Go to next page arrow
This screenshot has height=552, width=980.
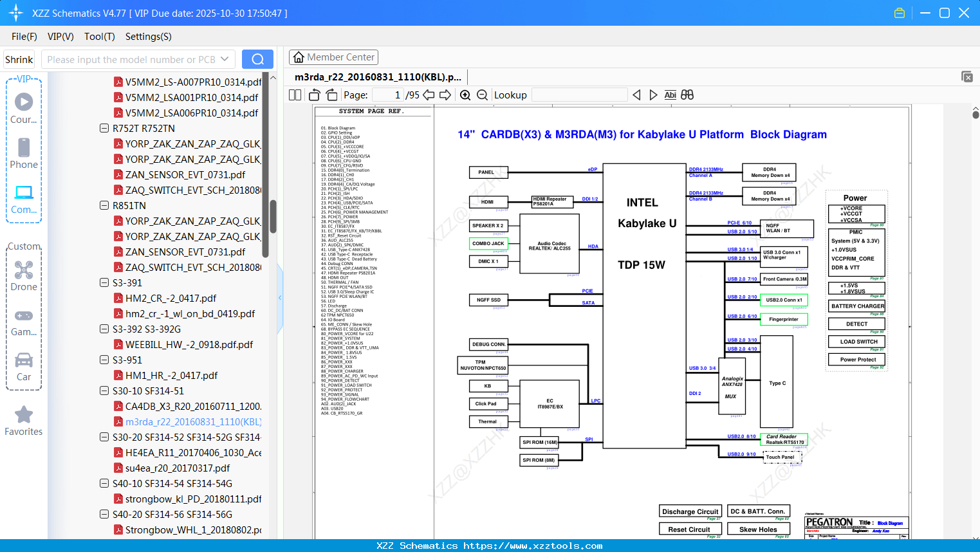click(445, 95)
